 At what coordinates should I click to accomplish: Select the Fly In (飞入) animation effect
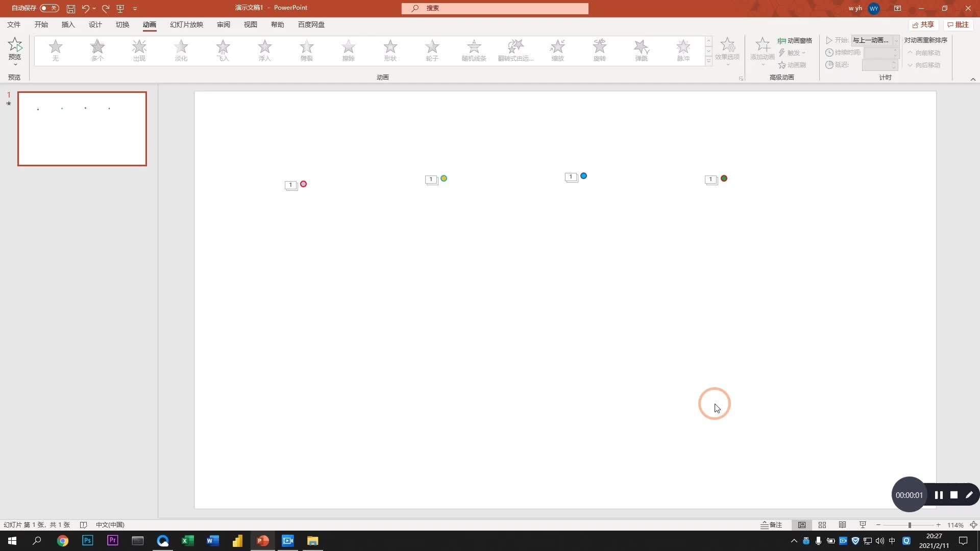coord(223,50)
